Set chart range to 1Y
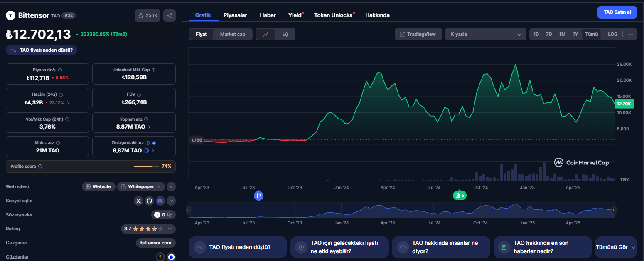Viewport: 644px width, 261px height. (575, 34)
